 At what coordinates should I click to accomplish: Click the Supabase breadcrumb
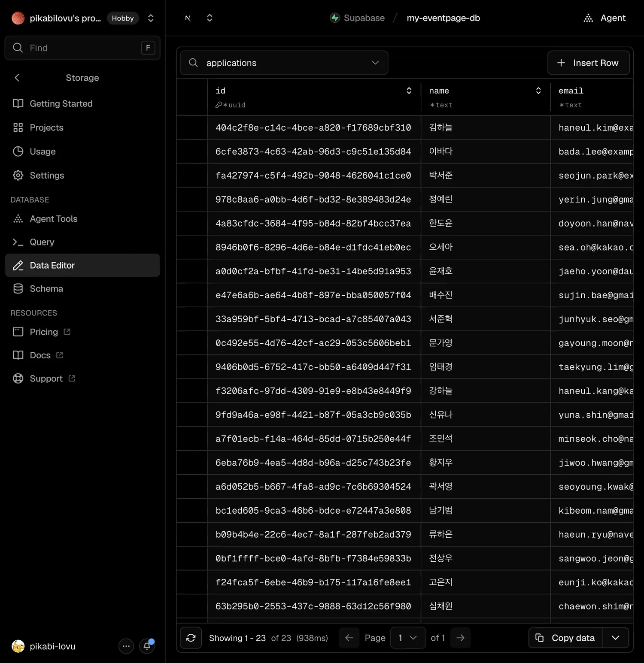click(x=357, y=18)
